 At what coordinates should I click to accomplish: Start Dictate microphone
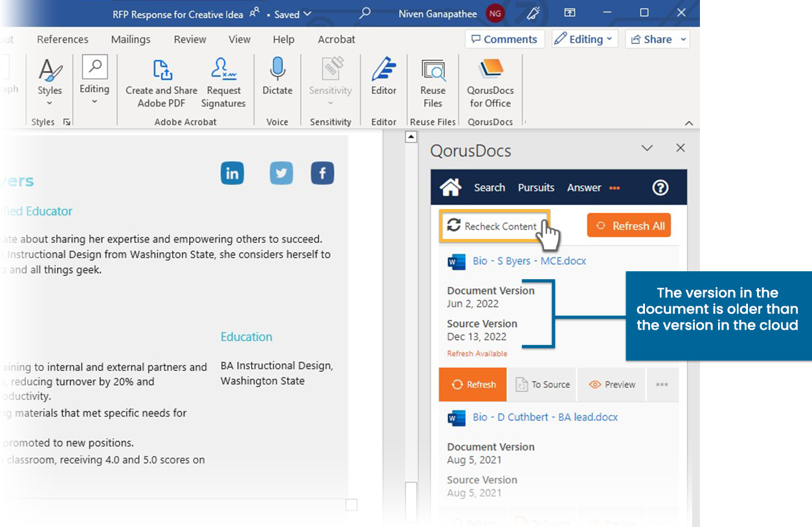[277, 77]
